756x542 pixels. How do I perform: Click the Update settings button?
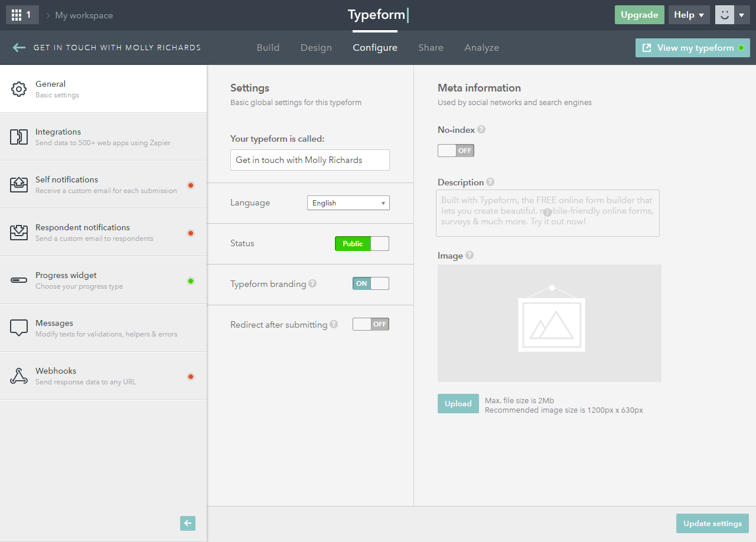[712, 524]
